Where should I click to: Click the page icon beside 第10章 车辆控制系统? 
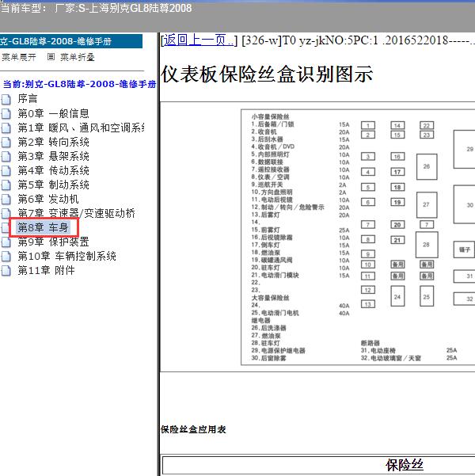click(x=6, y=256)
